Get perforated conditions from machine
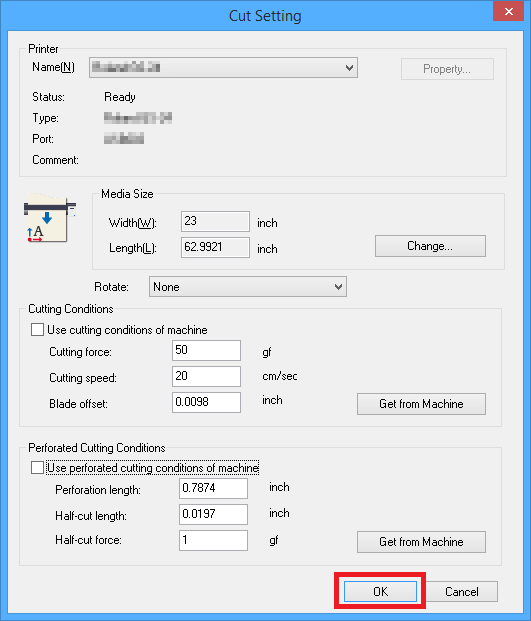Image resolution: width=531 pixels, height=621 pixels. (x=421, y=542)
